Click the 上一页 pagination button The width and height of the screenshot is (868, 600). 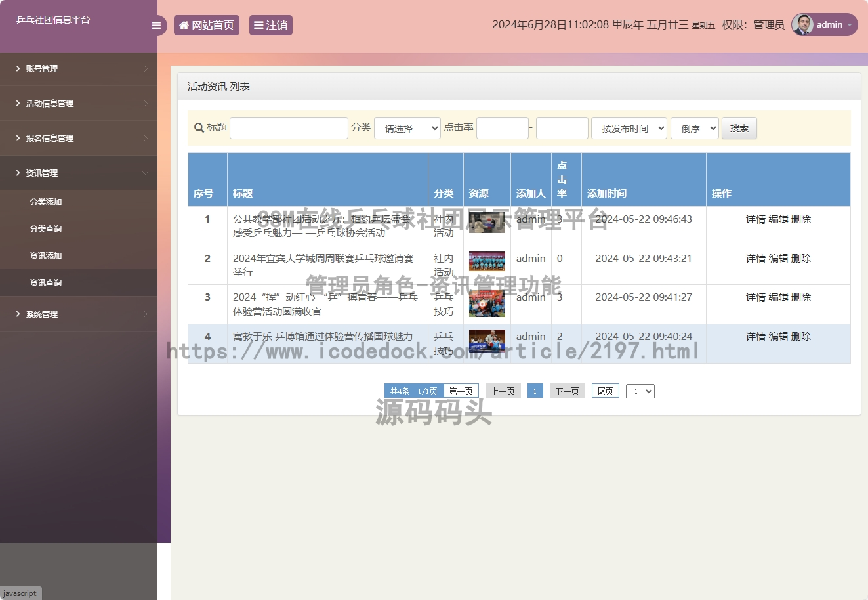point(503,391)
